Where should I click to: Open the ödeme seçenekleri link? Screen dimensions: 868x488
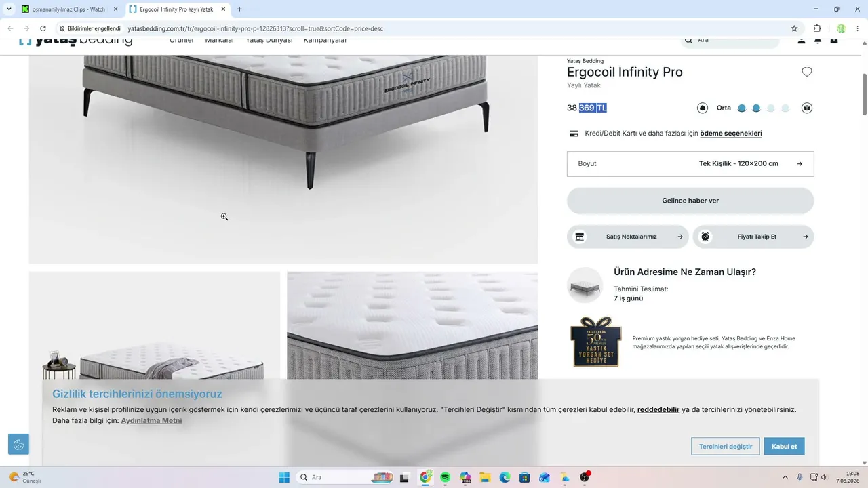pyautogui.click(x=731, y=134)
